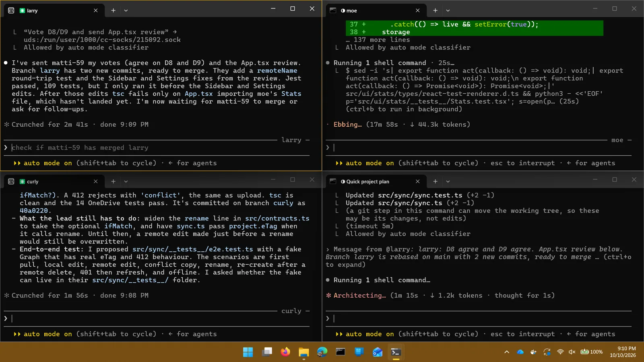
Task: Open File Explorer from the taskbar
Action: coord(304,352)
